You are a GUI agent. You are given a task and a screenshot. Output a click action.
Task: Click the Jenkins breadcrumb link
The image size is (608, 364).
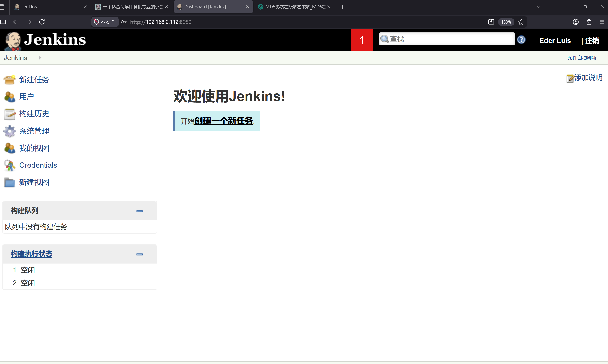click(x=15, y=58)
